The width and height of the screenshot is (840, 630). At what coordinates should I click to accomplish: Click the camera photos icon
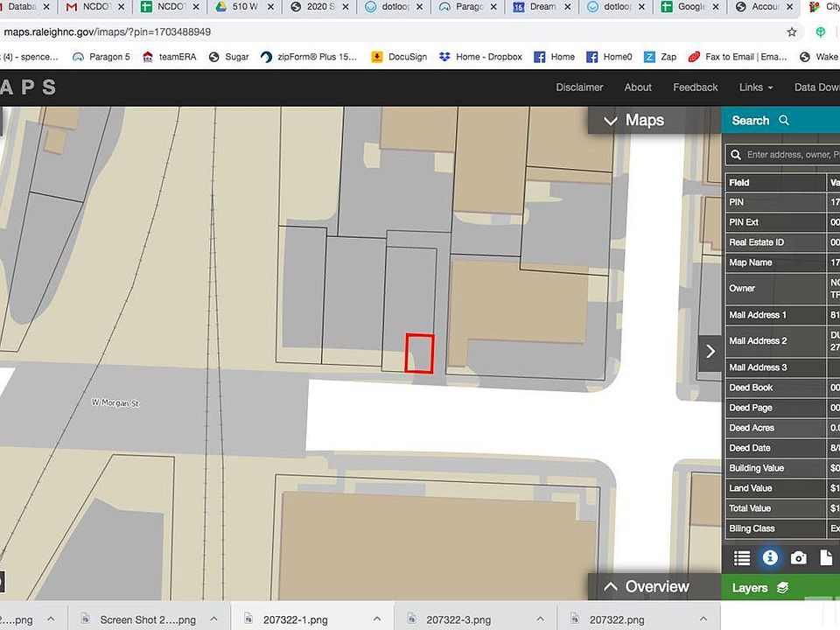tap(798, 557)
